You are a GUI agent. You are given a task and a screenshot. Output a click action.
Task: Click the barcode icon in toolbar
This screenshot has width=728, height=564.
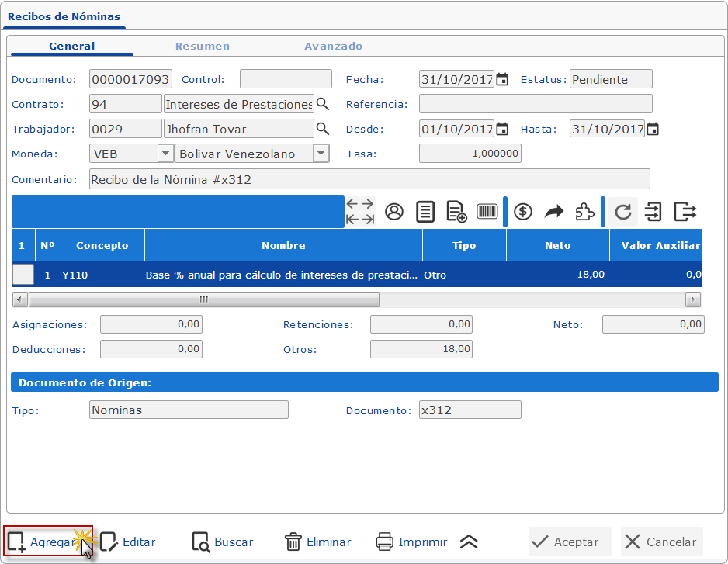pyautogui.click(x=487, y=212)
